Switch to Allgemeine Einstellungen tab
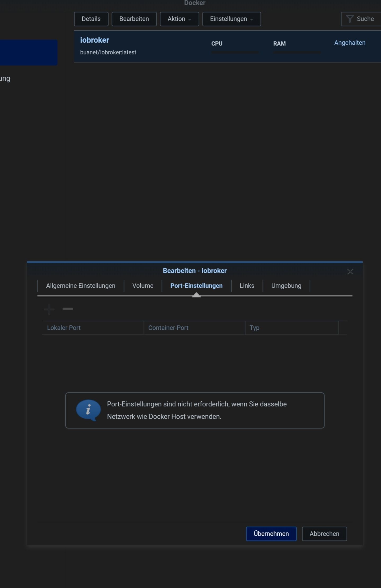The image size is (381, 588). pos(81,286)
